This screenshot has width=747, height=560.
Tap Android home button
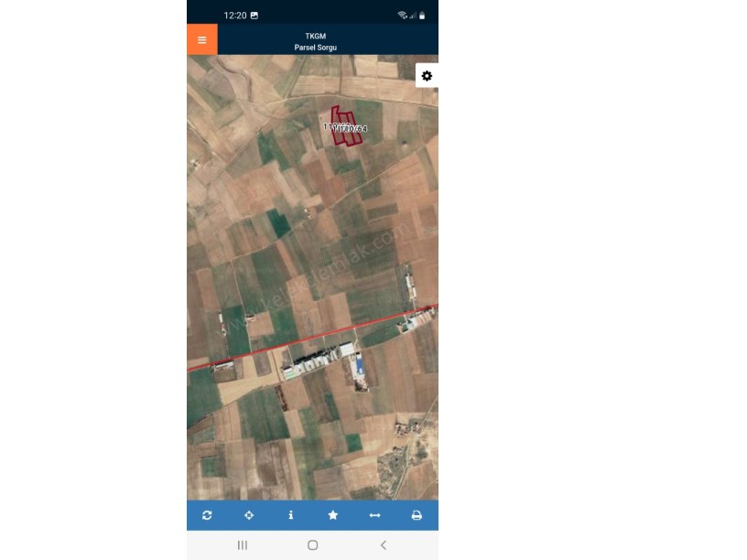click(x=312, y=545)
